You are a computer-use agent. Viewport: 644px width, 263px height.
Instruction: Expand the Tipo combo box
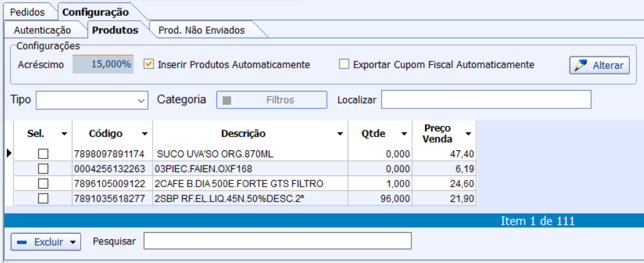(x=141, y=100)
